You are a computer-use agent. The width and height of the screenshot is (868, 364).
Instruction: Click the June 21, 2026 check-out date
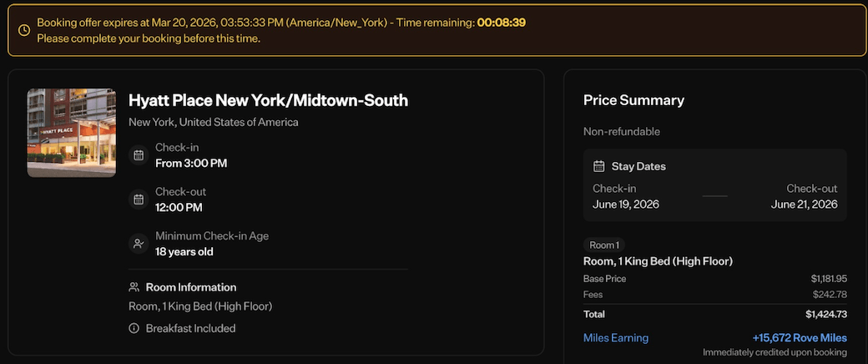[x=804, y=205]
